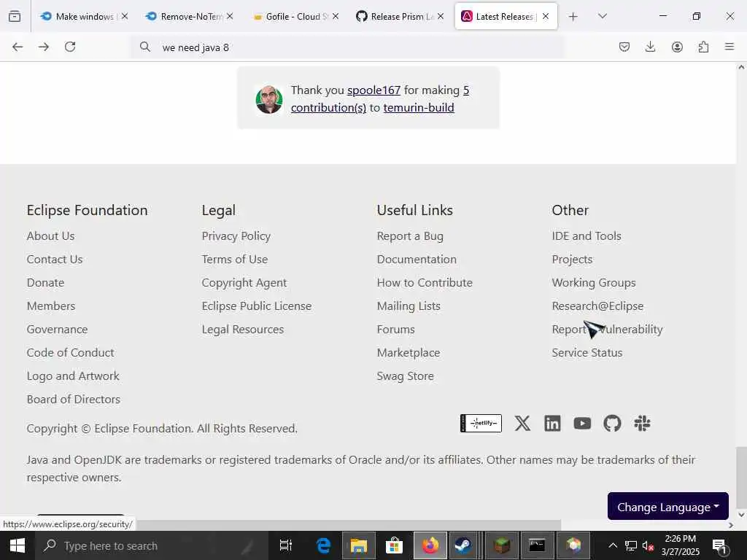The image size is (747, 560).
Task: Open the LinkedIn social icon
Action: [x=552, y=423]
